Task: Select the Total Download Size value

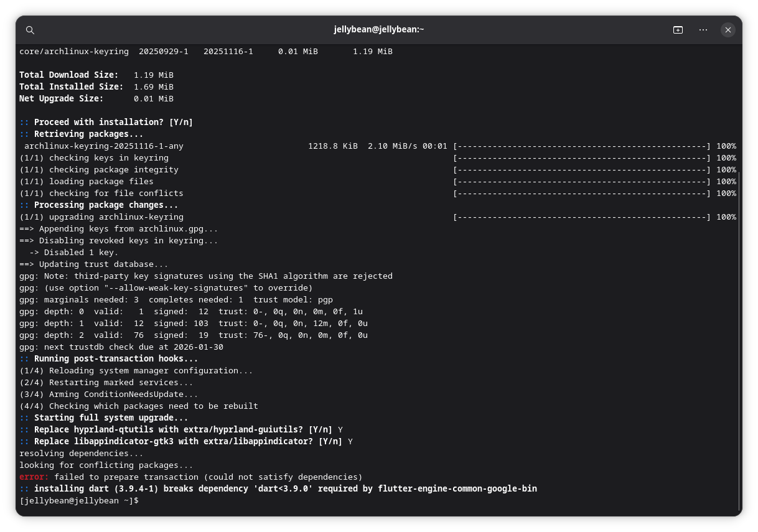Action: tap(153, 75)
